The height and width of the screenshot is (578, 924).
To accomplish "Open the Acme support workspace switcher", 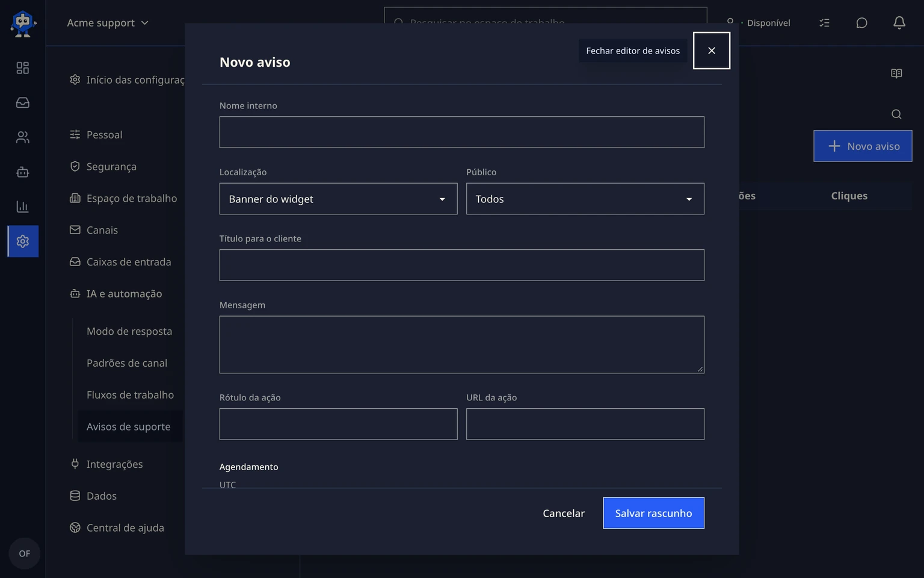I will (108, 23).
